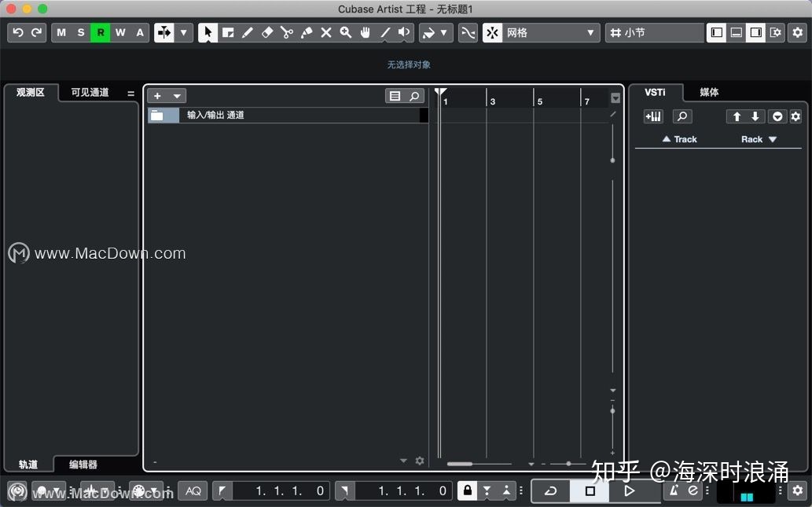
Task: Open track presets dropdown beside plus
Action: point(177,96)
